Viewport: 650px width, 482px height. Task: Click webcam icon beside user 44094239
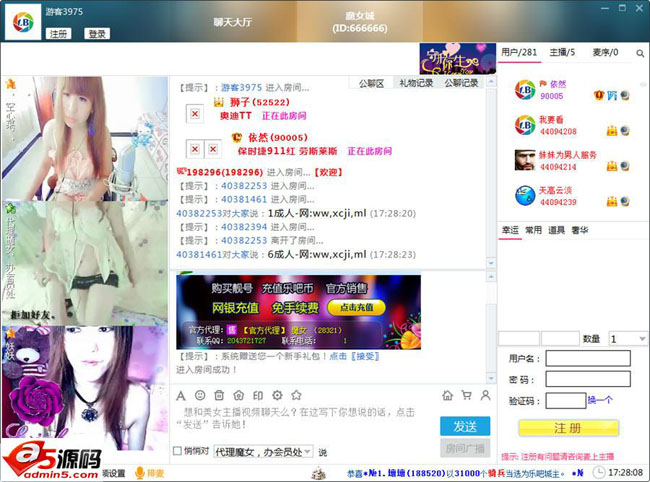pos(625,202)
